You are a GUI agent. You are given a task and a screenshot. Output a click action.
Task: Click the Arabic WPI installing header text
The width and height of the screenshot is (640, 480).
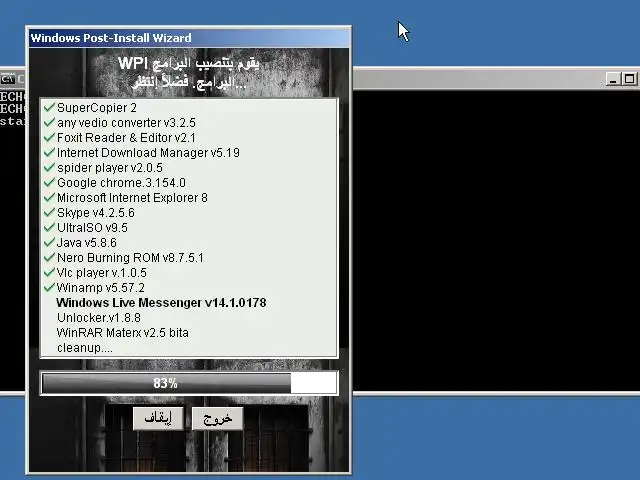(189, 73)
